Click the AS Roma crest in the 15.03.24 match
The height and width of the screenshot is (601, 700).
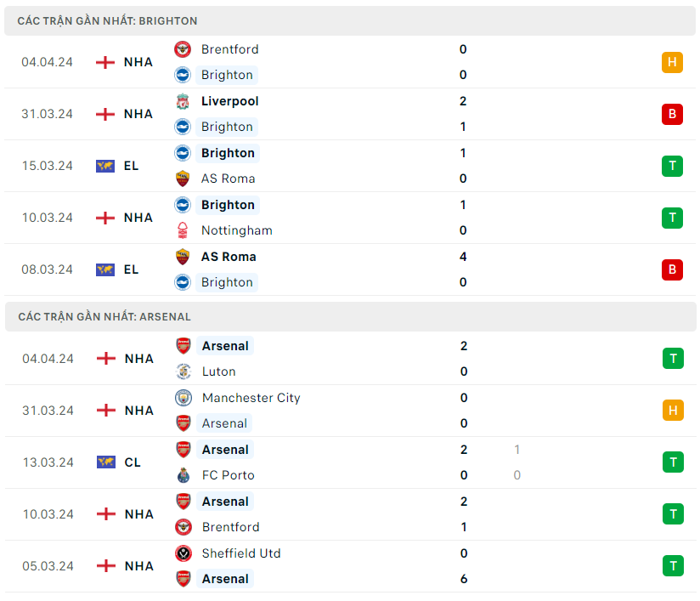tap(183, 179)
